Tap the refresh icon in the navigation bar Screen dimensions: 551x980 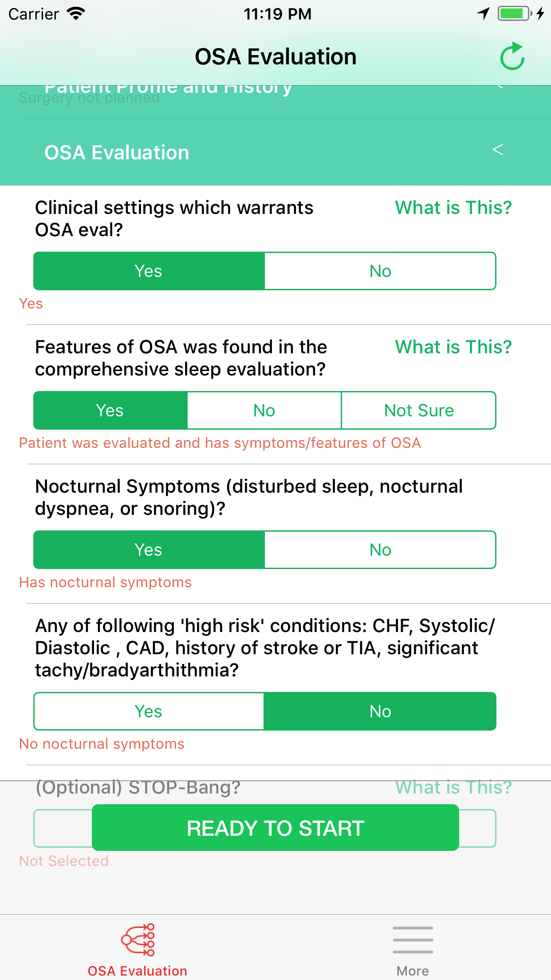coord(512,57)
